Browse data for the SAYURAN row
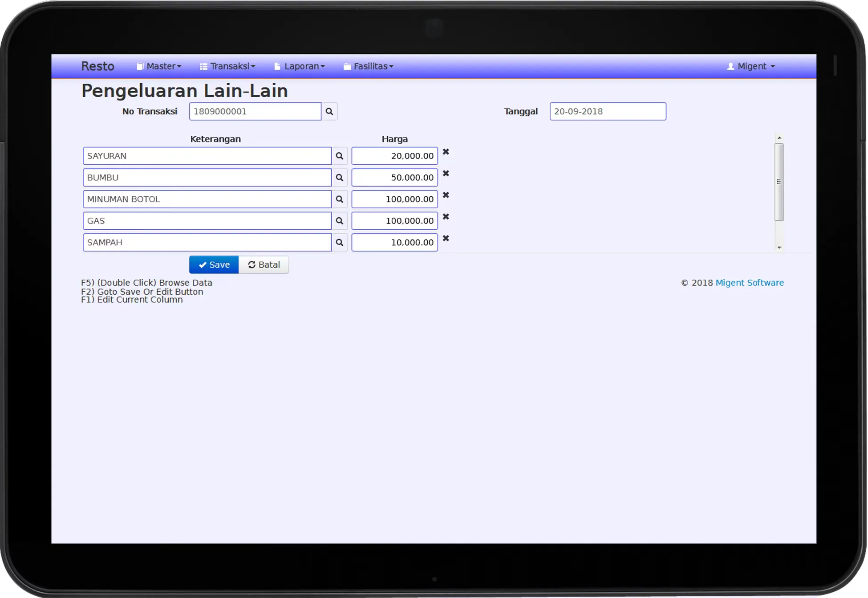The height and width of the screenshot is (598, 868). point(339,156)
